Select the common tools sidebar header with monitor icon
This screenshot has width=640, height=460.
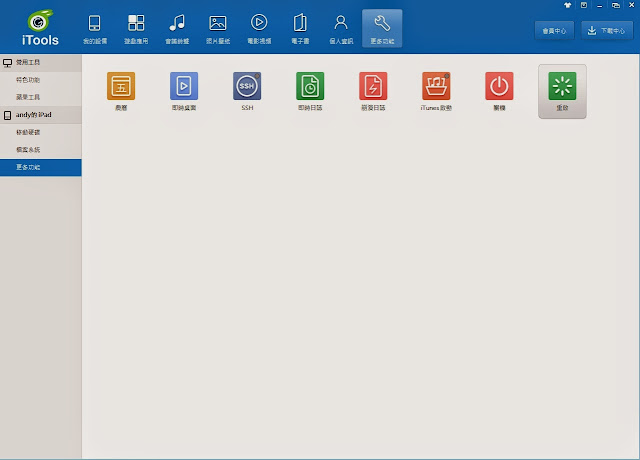(x=41, y=62)
